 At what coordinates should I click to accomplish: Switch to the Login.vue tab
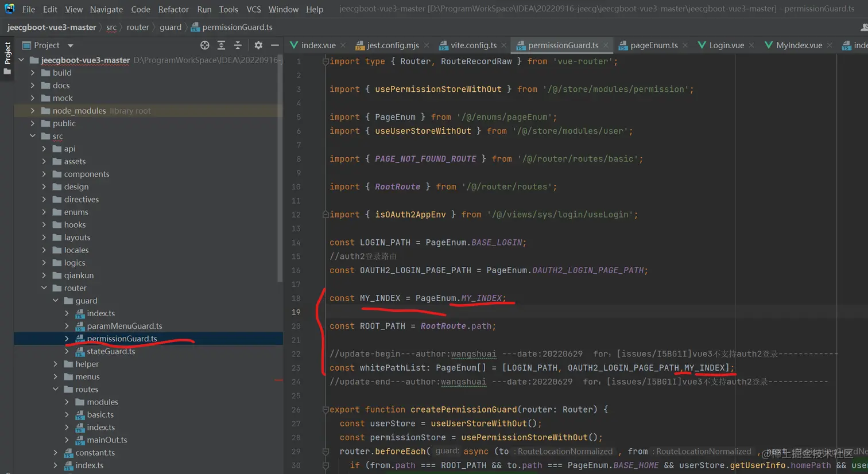[x=726, y=45]
